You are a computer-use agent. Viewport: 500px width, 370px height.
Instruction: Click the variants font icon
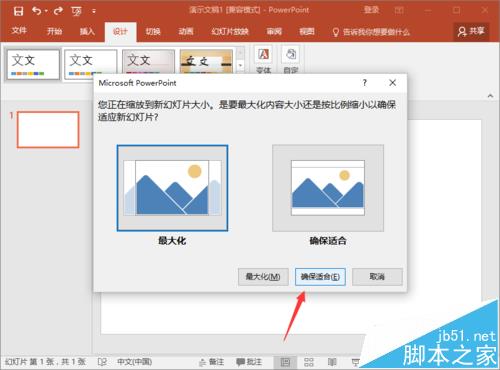click(x=263, y=54)
